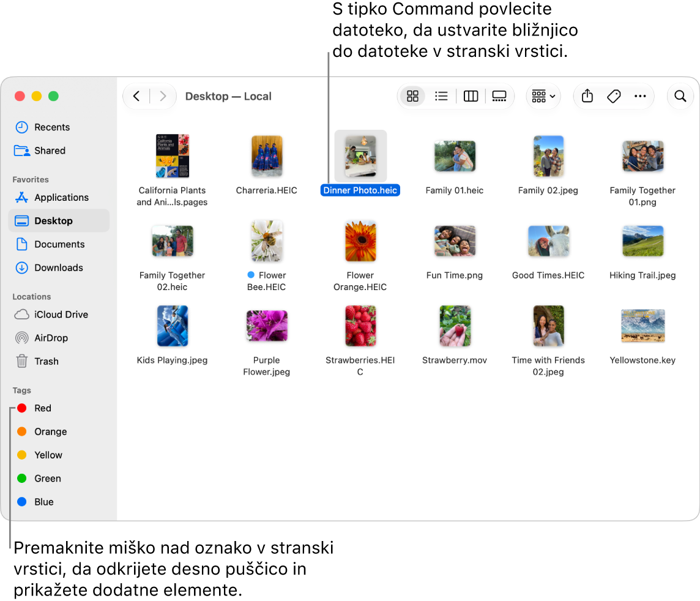Viewport: 700px width, 601px height.
Task: Select the Red tag color dot
Action: [22, 408]
